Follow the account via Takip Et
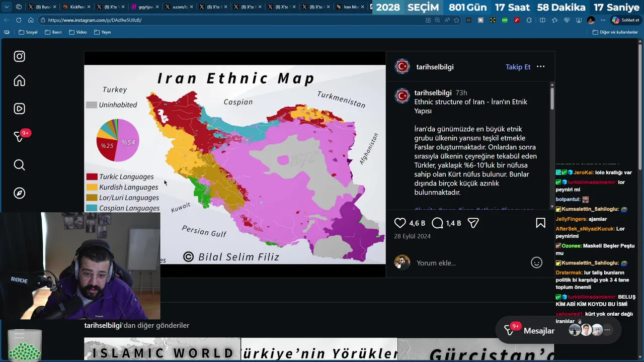The width and height of the screenshot is (644, 362). coord(518,67)
